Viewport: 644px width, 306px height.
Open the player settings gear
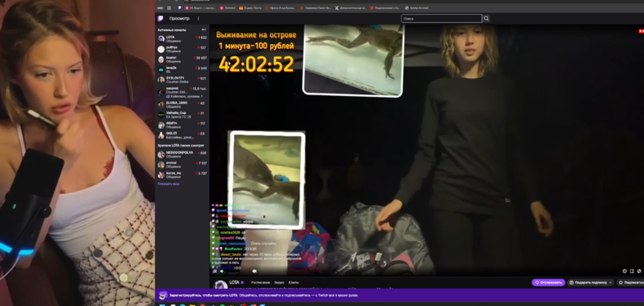(624, 271)
